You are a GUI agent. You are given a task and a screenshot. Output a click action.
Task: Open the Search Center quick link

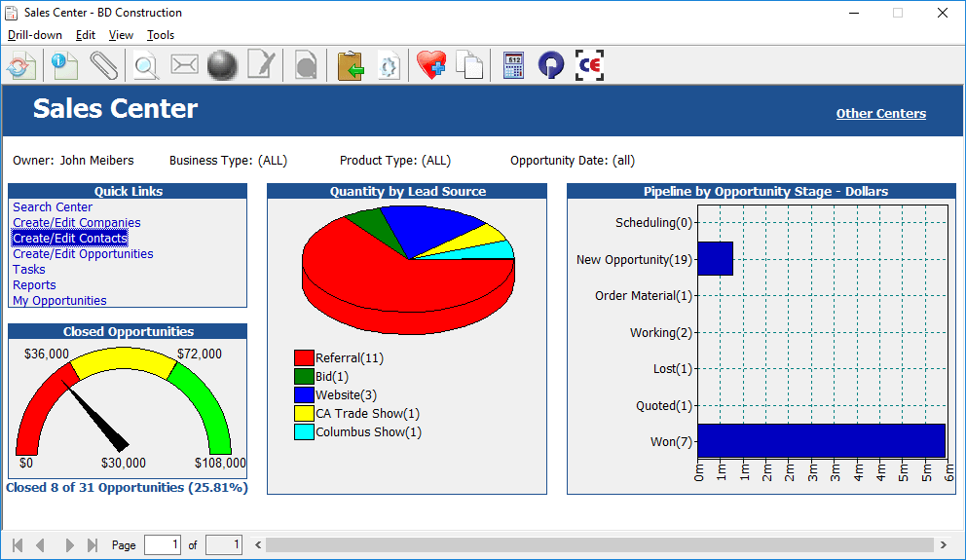[53, 207]
